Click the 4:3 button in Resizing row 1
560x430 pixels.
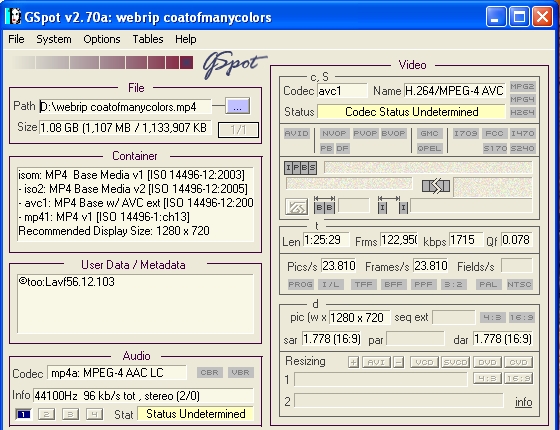487,378
